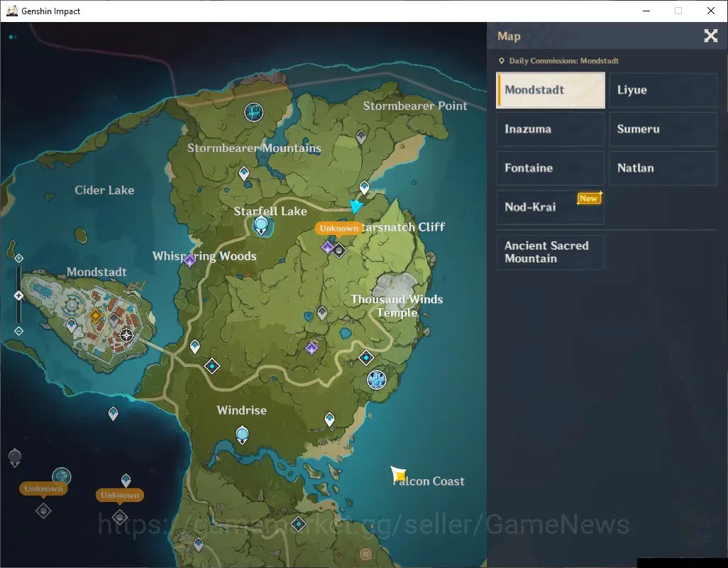Click the leftmost bottom Unknown tag
This screenshot has height=568, width=728.
pyautogui.click(x=44, y=488)
